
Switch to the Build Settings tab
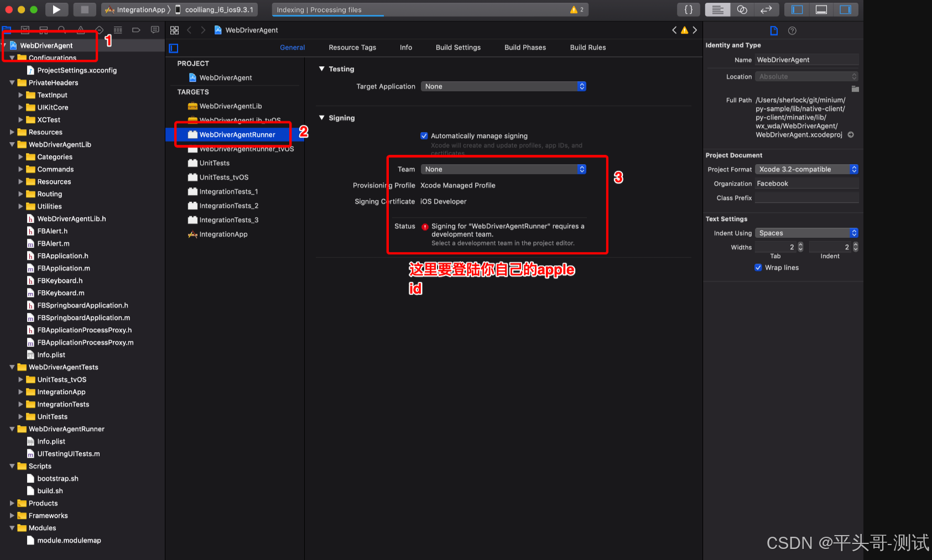[x=458, y=48]
